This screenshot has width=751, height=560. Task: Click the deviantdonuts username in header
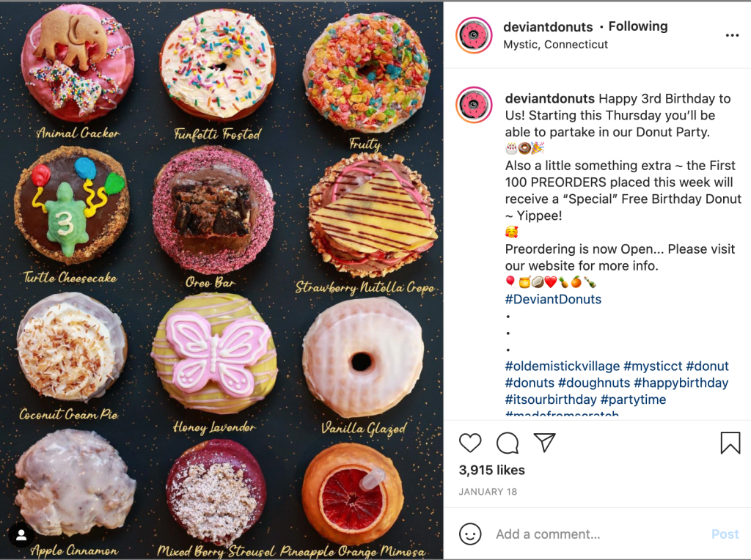click(x=548, y=27)
